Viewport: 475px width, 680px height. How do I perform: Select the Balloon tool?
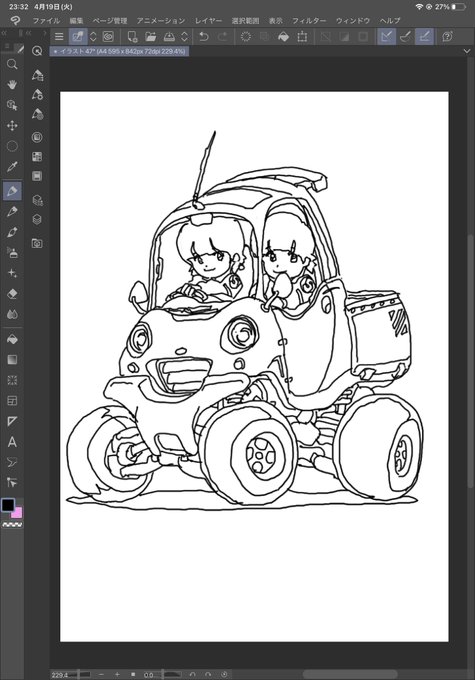[12, 462]
